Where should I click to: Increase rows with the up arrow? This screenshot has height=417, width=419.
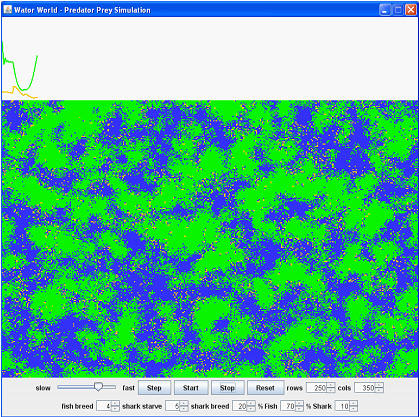point(331,385)
